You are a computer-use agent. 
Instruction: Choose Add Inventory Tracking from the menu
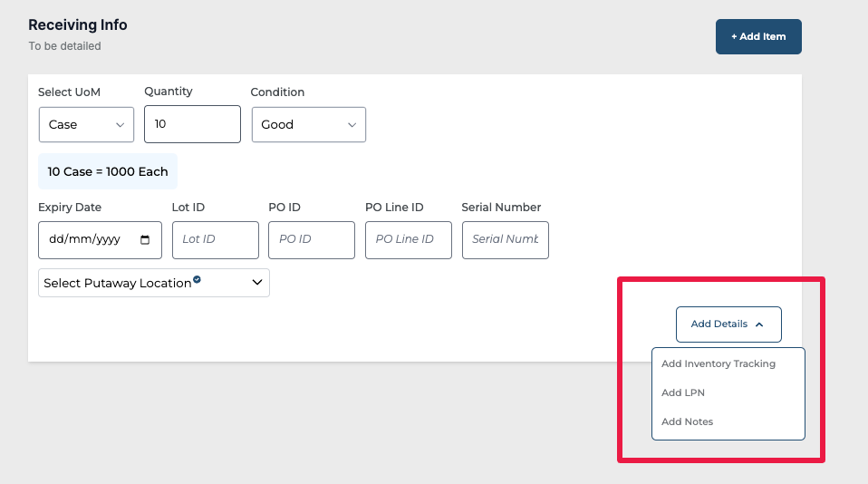click(719, 363)
